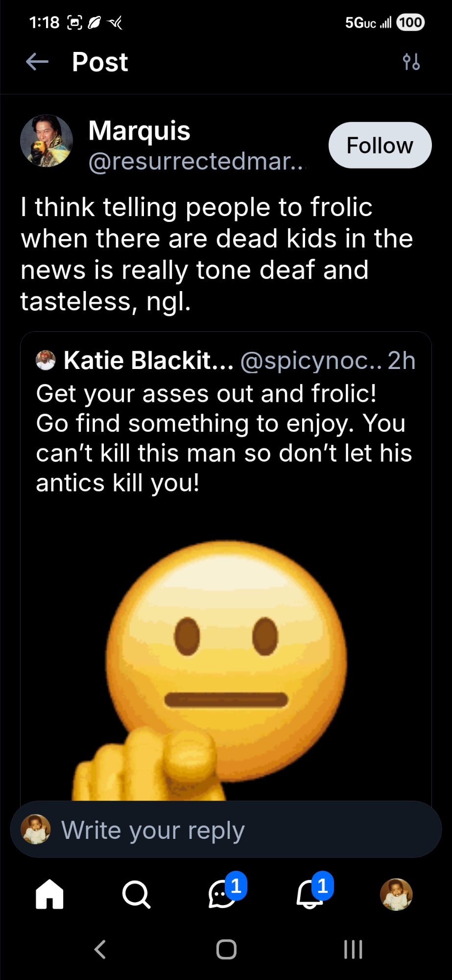Follow Marquis
This screenshot has height=980, width=452.
click(x=380, y=145)
